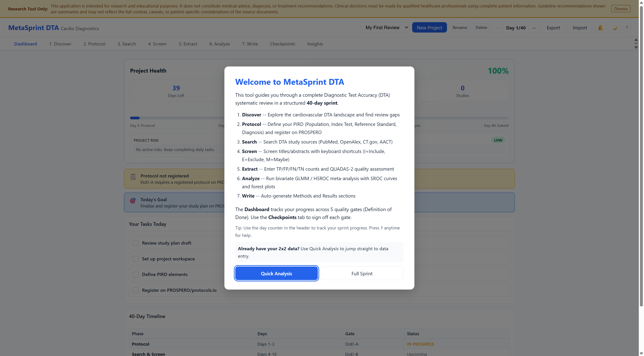Check the Review study plan draft task
644x356 pixels.
tap(135, 243)
